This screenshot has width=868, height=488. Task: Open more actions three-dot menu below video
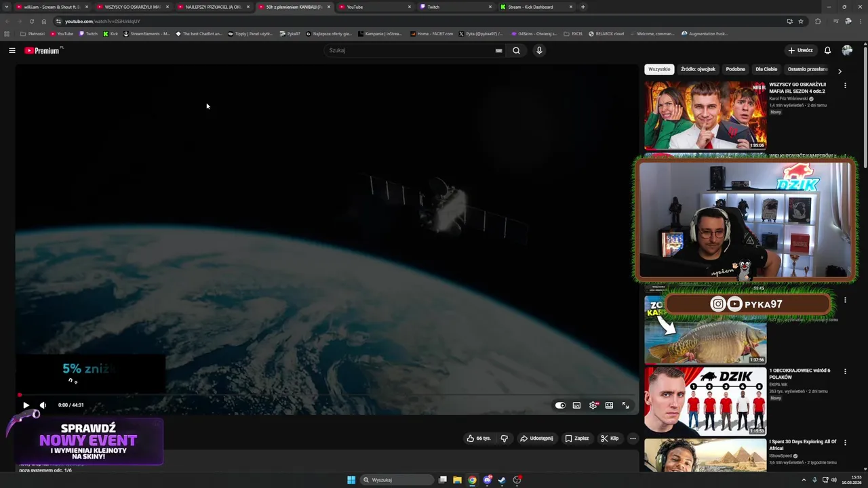[633, 439]
